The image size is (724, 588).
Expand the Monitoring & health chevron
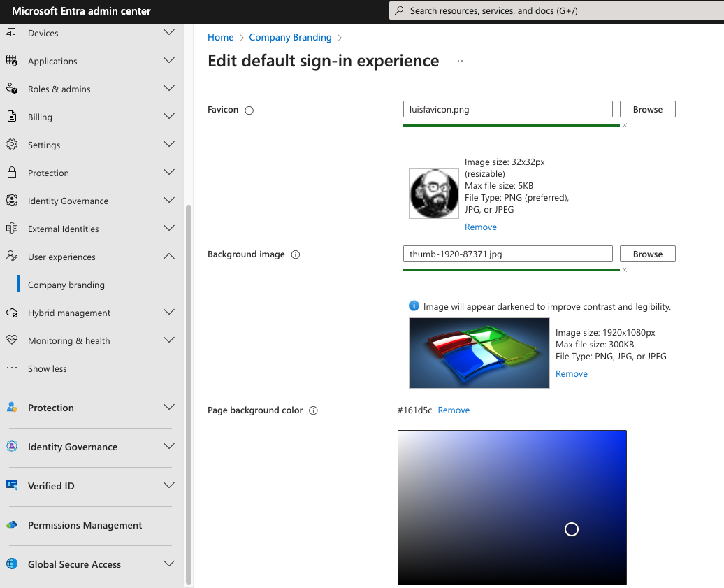point(169,340)
